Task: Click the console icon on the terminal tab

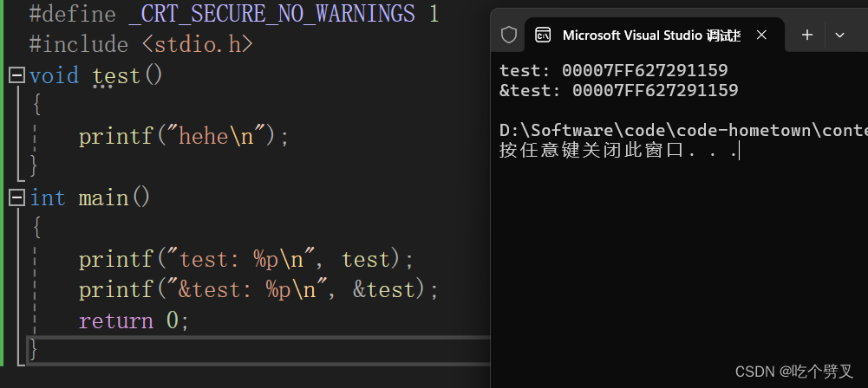Action: (543, 36)
